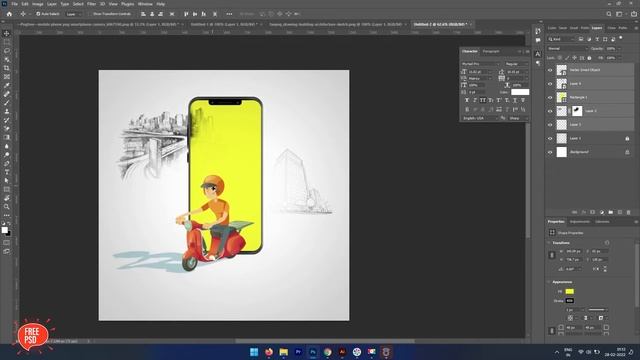Open the Image menu
The image size is (640, 360).
click(x=38, y=4)
